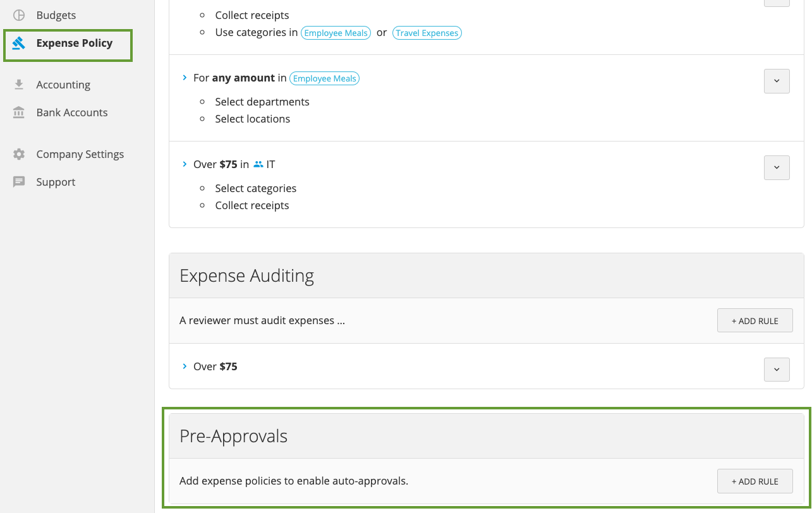Screen dimensions: 812x513
Task: Click the Travel Expenses category tag
Action: pos(427,33)
